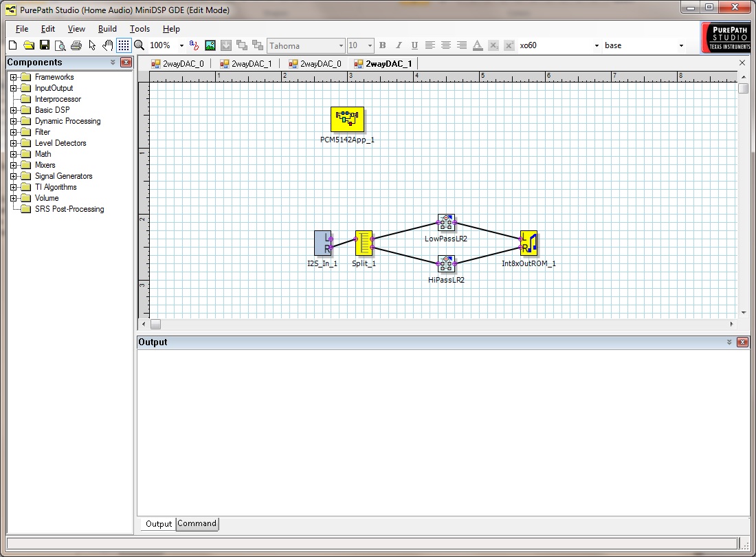756x557 pixels.
Task: Open the Tahoma font dropdown
Action: click(x=341, y=46)
